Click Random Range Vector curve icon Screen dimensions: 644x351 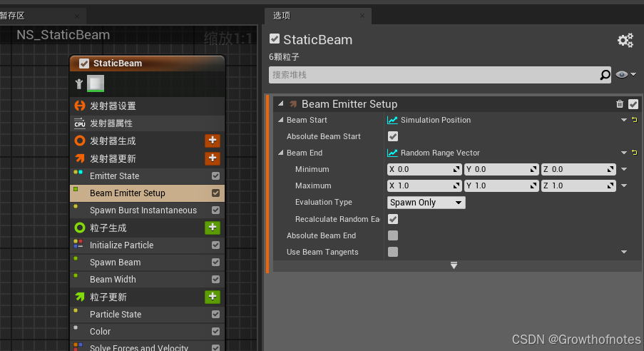[x=392, y=153]
